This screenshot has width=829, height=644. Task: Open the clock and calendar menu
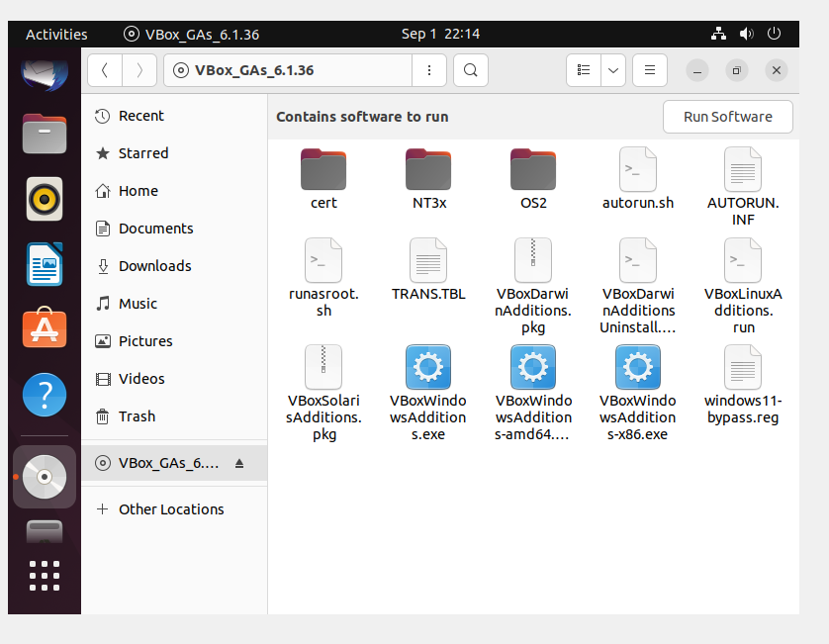coord(440,34)
